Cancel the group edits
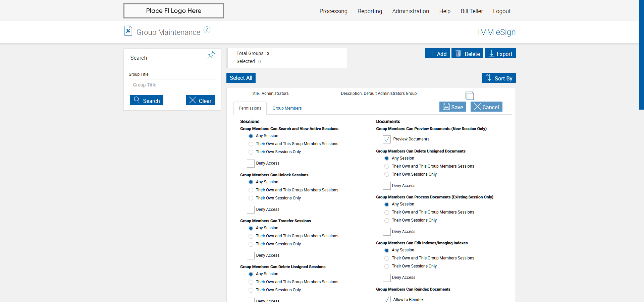The height and width of the screenshot is (302, 644). (486, 107)
